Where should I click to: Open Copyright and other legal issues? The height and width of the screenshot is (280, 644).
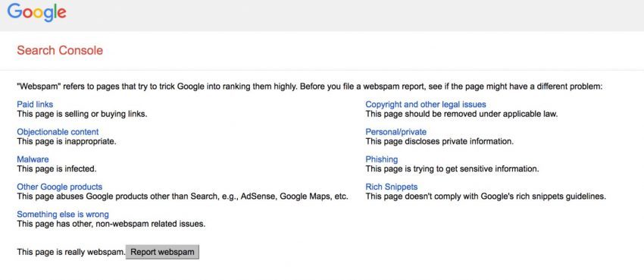point(426,105)
